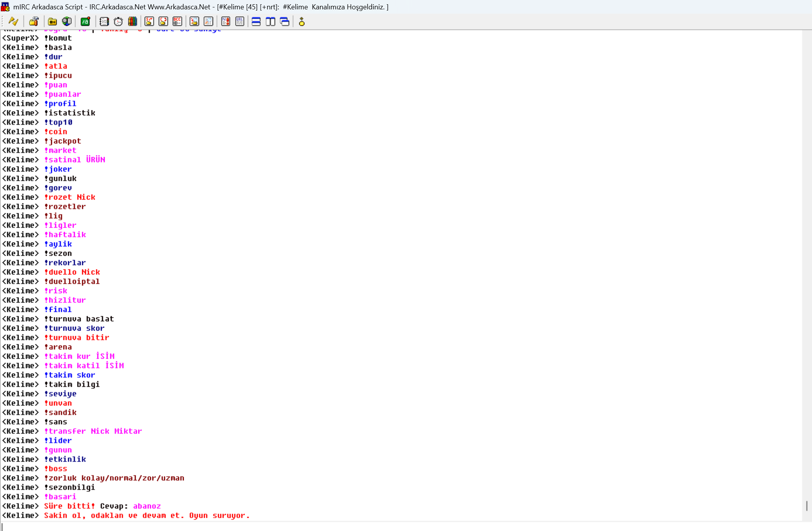Click the '!rozet Nick' command text
812x531 pixels.
[x=69, y=197]
